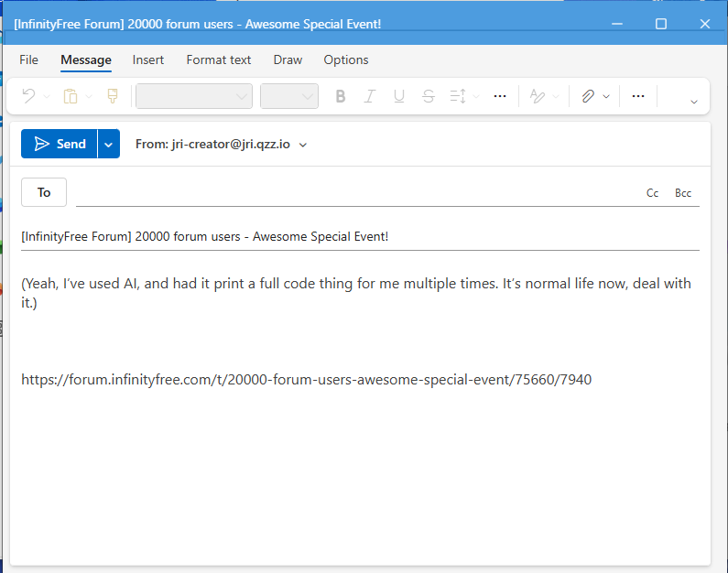Switch to the Draw tab
Viewport: 728px width, 573px height.
[288, 59]
